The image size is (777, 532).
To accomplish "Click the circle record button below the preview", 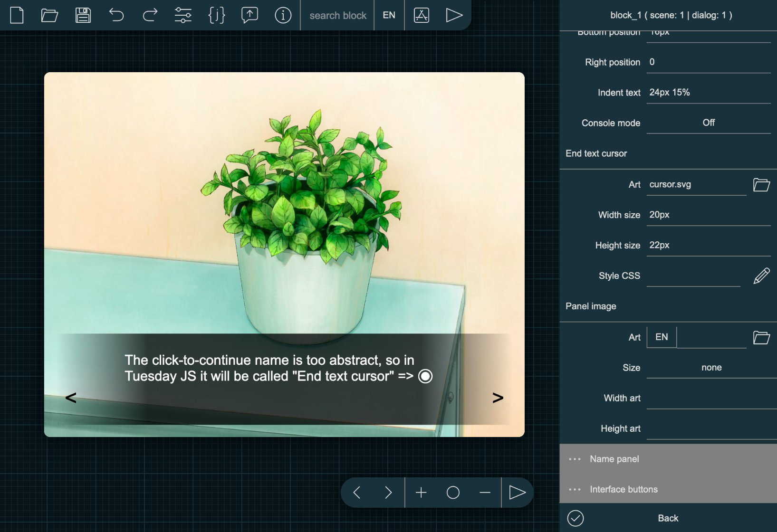I will coord(453,493).
